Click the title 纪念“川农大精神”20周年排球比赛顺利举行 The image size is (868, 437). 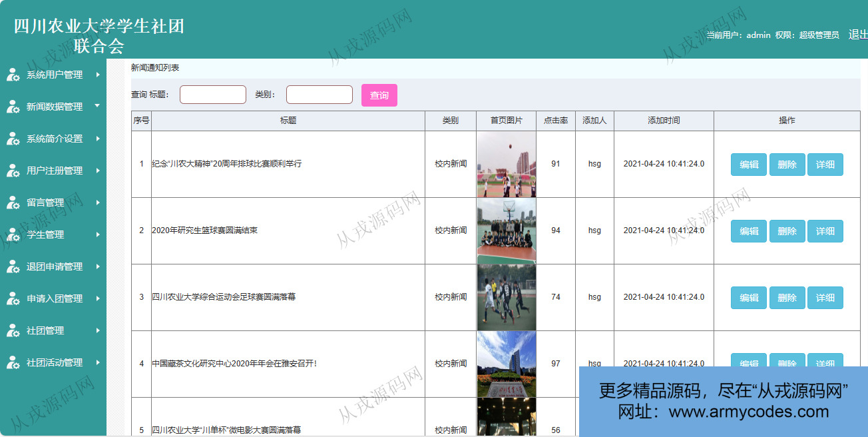pos(227,164)
